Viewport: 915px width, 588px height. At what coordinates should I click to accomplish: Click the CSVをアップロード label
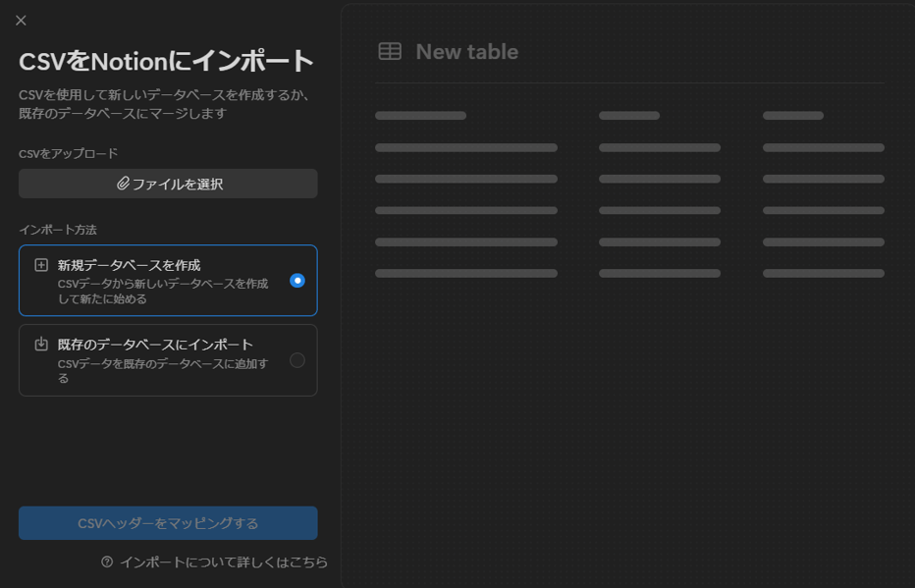tap(69, 153)
